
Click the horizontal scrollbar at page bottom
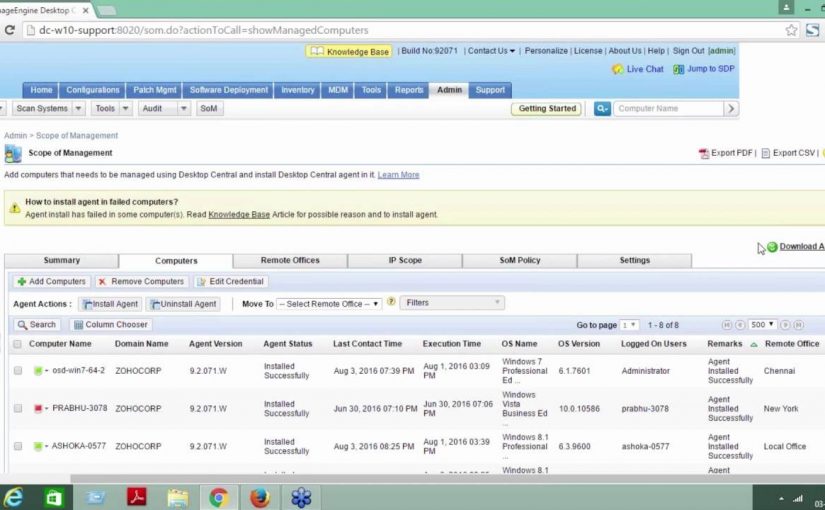pyautogui.click(x=447, y=479)
